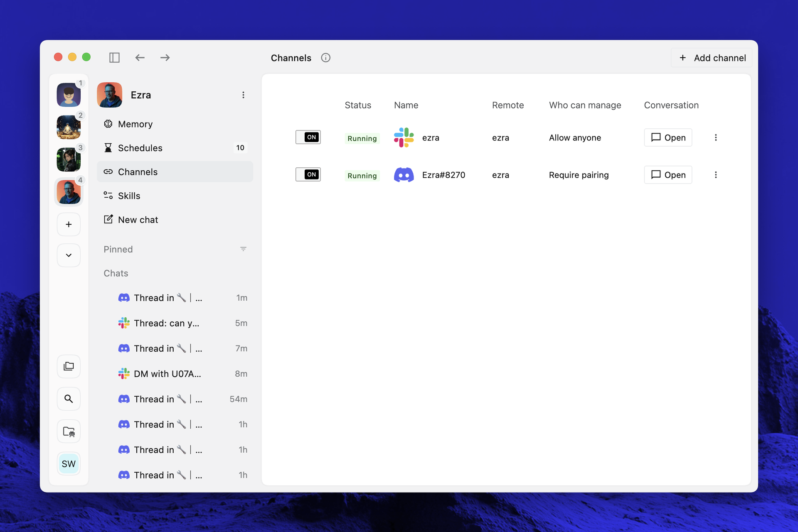Click the Status column header
Image resolution: width=798 pixels, height=532 pixels.
[x=358, y=105]
